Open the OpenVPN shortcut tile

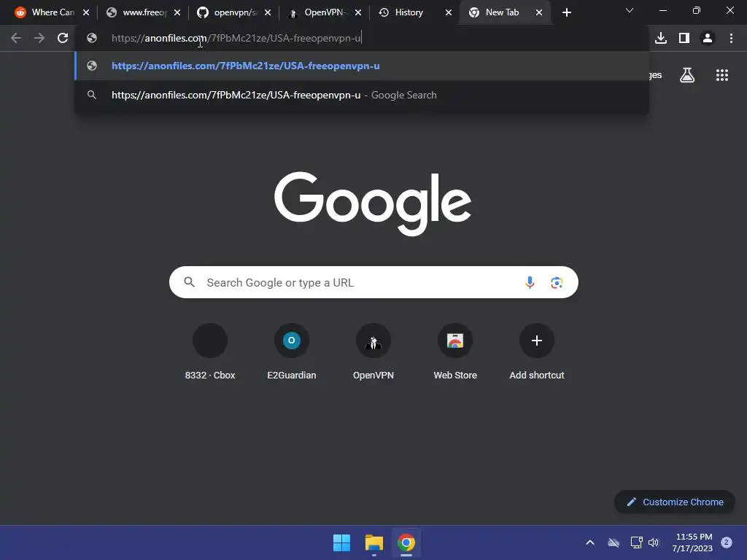pyautogui.click(x=373, y=352)
